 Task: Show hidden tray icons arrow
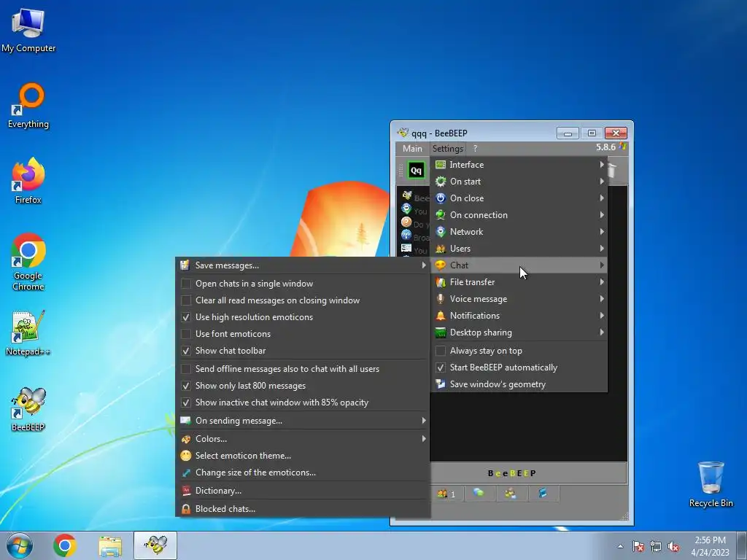coord(620,546)
